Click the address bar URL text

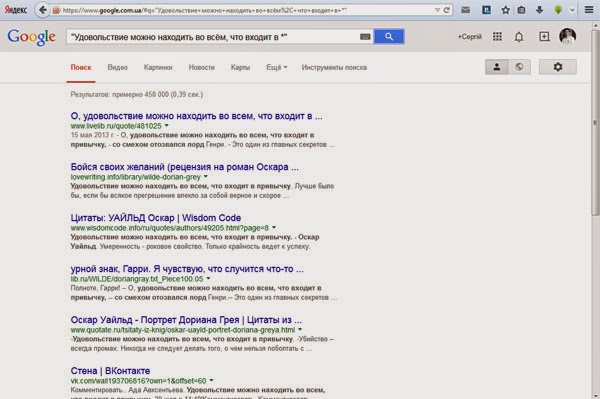pyautogui.click(x=205, y=10)
